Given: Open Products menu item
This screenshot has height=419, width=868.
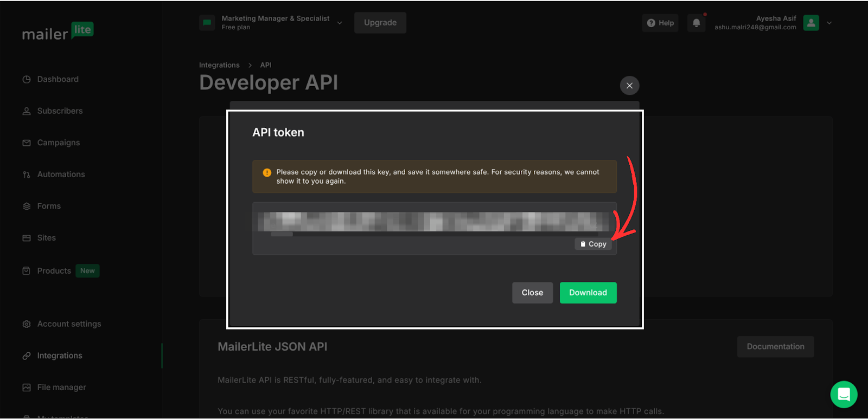Looking at the screenshot, I should pyautogui.click(x=54, y=271).
